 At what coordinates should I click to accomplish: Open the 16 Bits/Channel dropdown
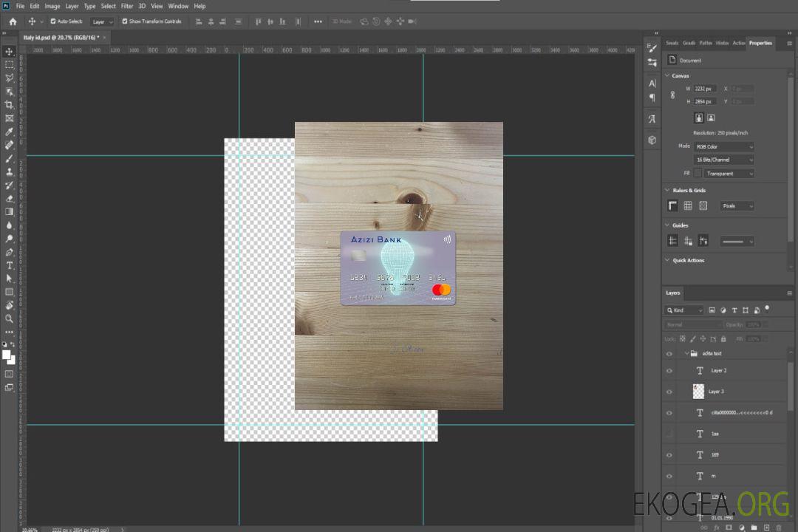pos(724,160)
